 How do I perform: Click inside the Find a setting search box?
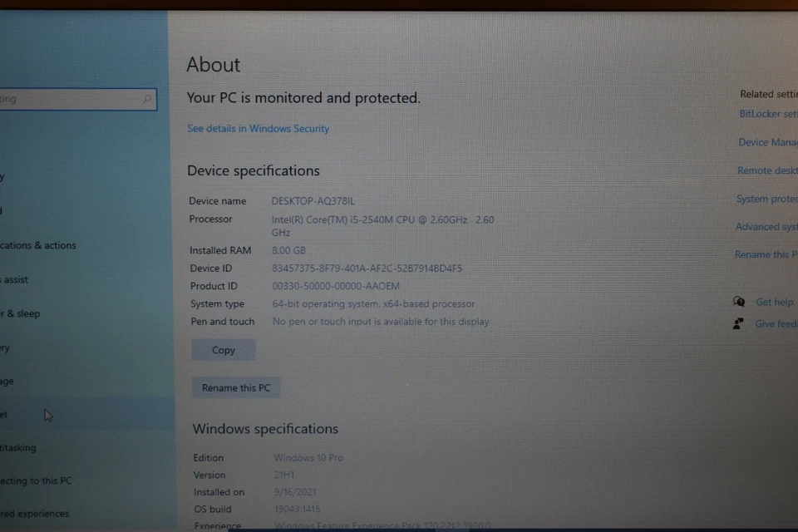coord(66,99)
